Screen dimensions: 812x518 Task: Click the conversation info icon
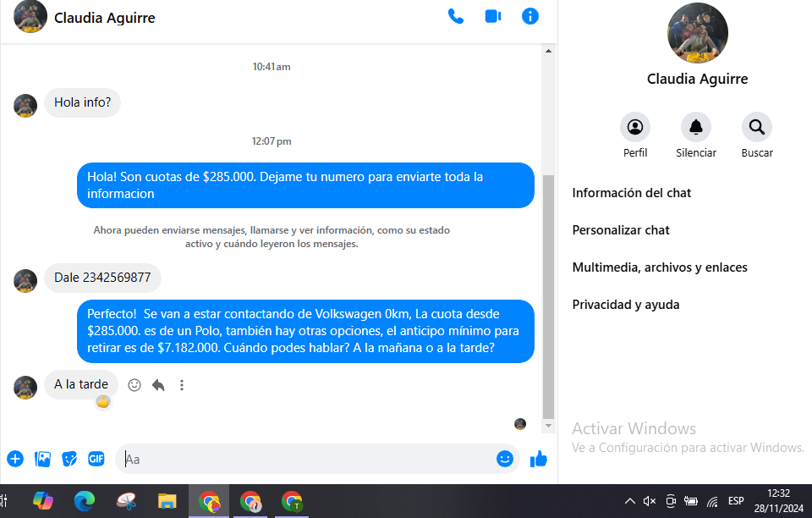pos(530,16)
